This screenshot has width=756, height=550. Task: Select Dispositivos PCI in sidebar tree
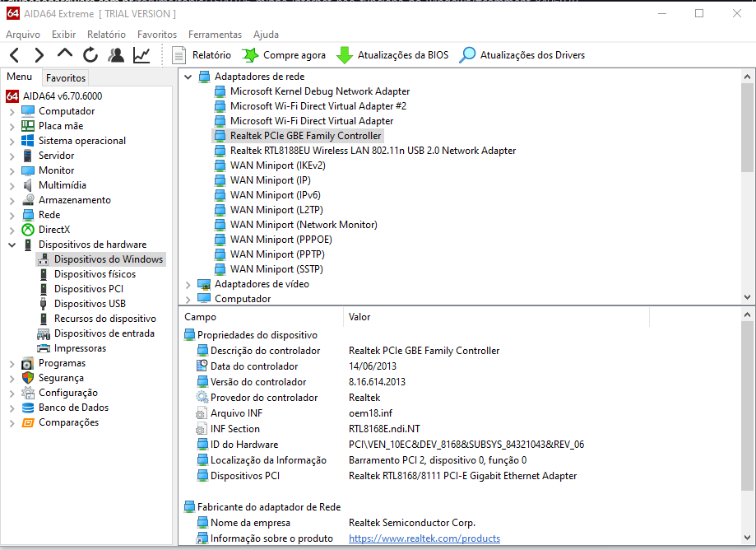point(89,289)
